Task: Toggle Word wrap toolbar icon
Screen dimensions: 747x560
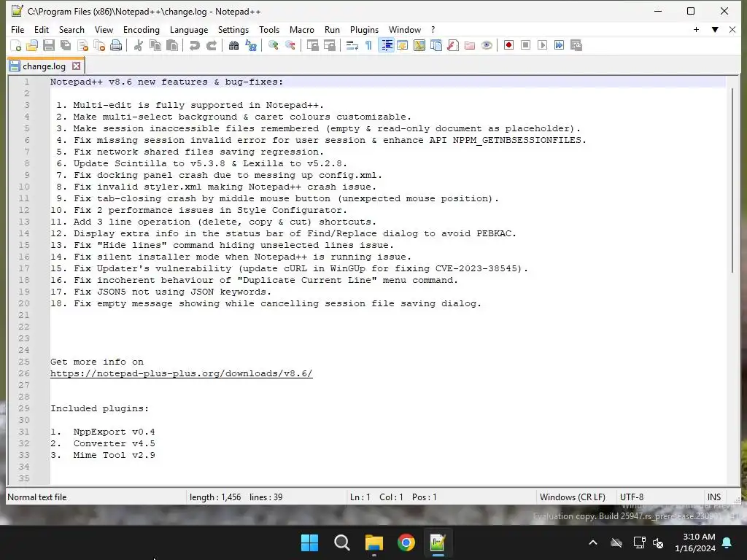Action: coord(352,46)
